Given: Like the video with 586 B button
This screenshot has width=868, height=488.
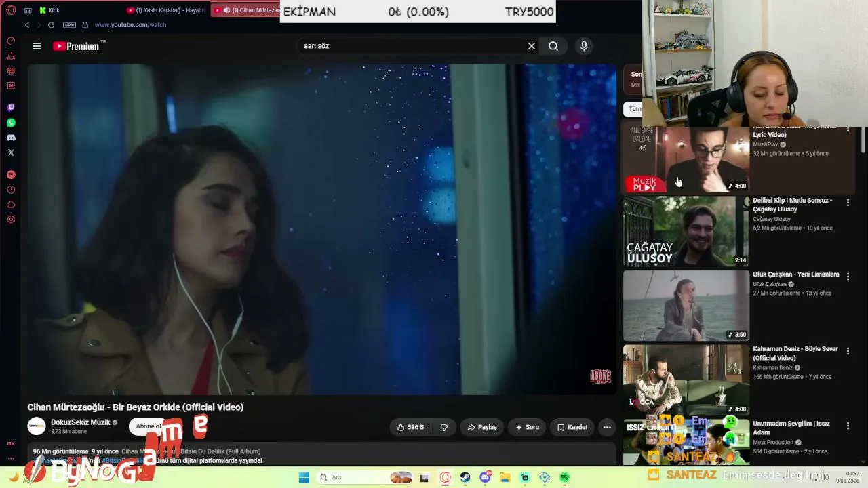Looking at the screenshot, I should [x=411, y=427].
